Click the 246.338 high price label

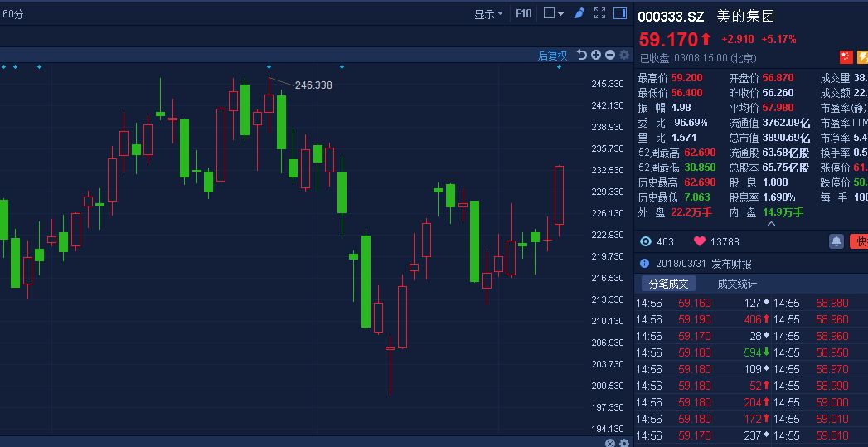(x=313, y=85)
